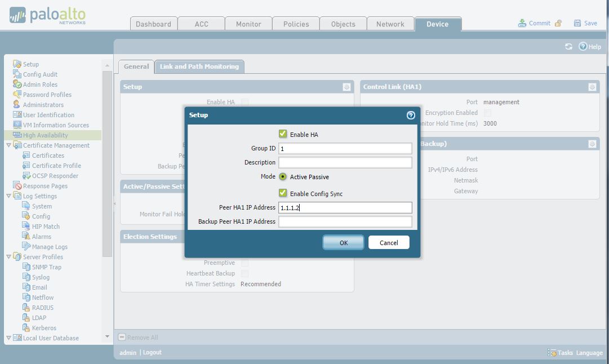This screenshot has width=609, height=364.
Task: Click the commit lock icon
Action: [x=558, y=23]
